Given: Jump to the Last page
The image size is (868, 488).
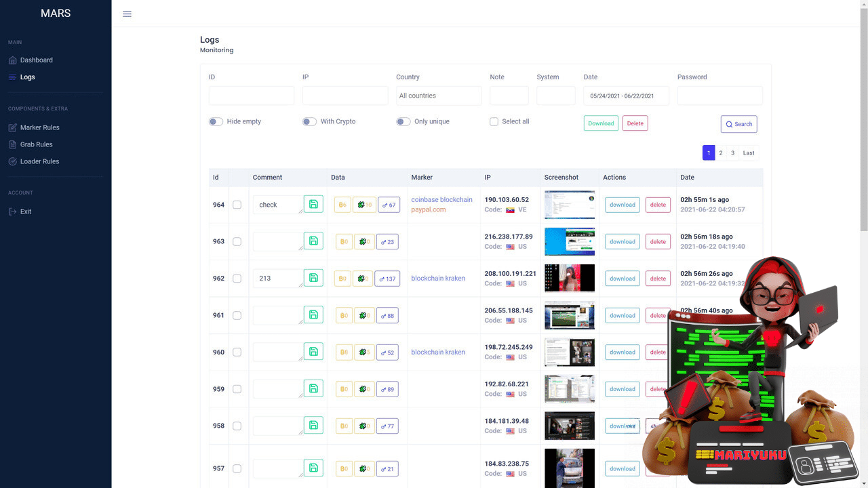Looking at the screenshot, I should click(x=749, y=153).
